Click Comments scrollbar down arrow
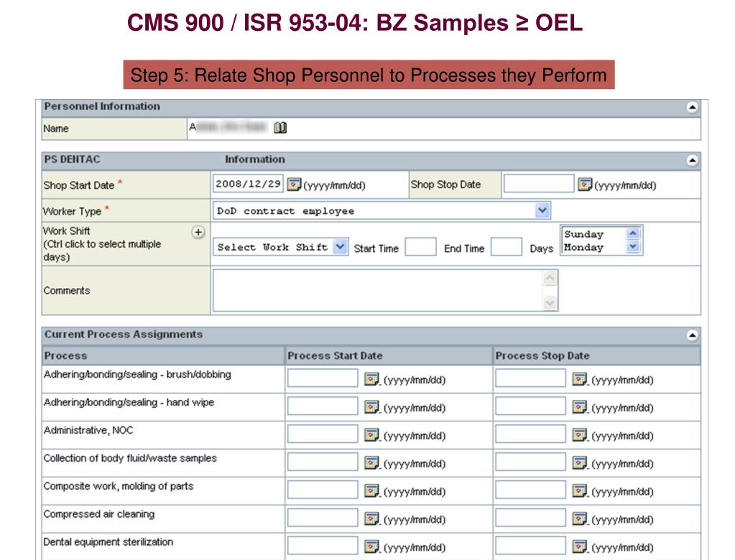 (550, 304)
